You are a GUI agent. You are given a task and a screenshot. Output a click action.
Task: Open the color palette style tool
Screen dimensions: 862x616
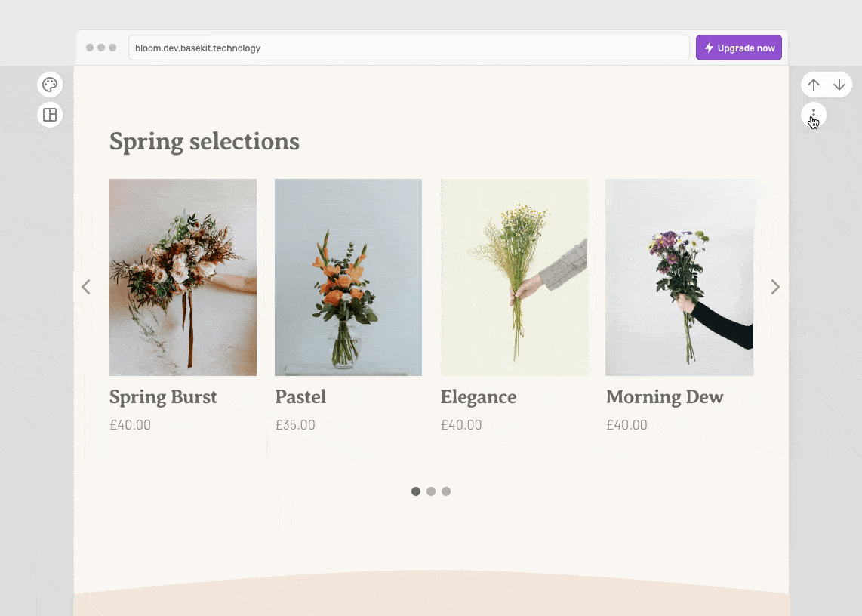coord(50,85)
